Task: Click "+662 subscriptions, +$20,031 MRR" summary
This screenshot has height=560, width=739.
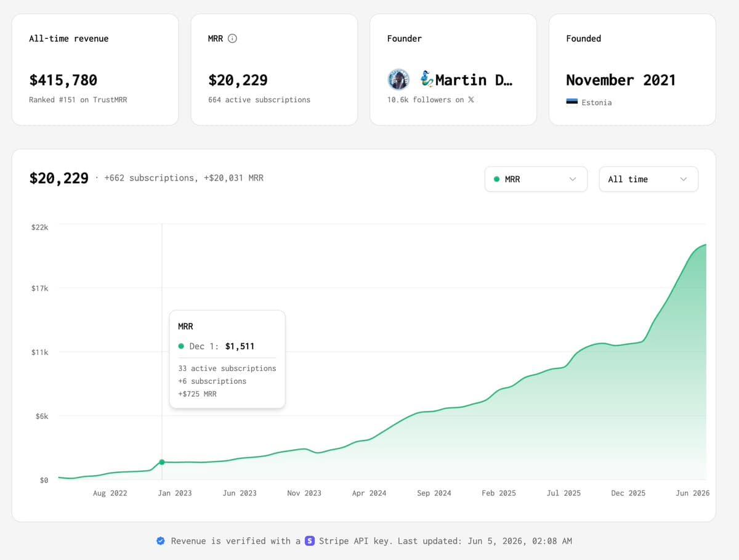Action: pyautogui.click(x=184, y=178)
